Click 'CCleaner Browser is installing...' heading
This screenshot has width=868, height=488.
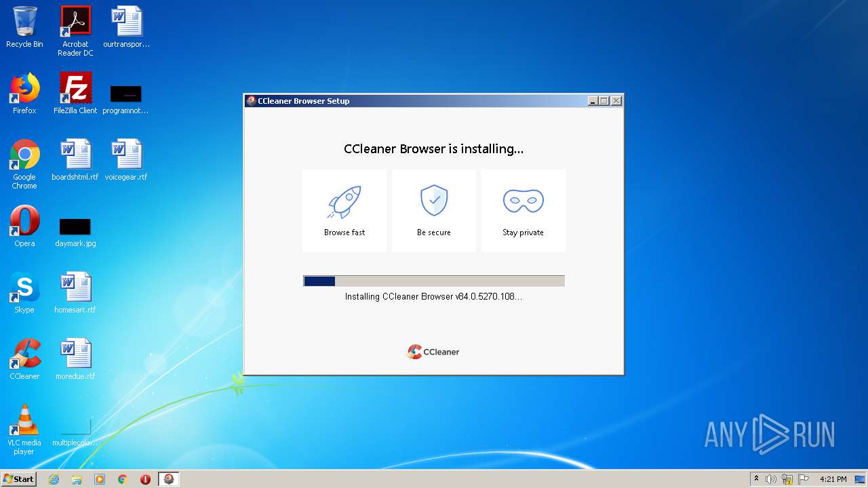tap(433, 148)
